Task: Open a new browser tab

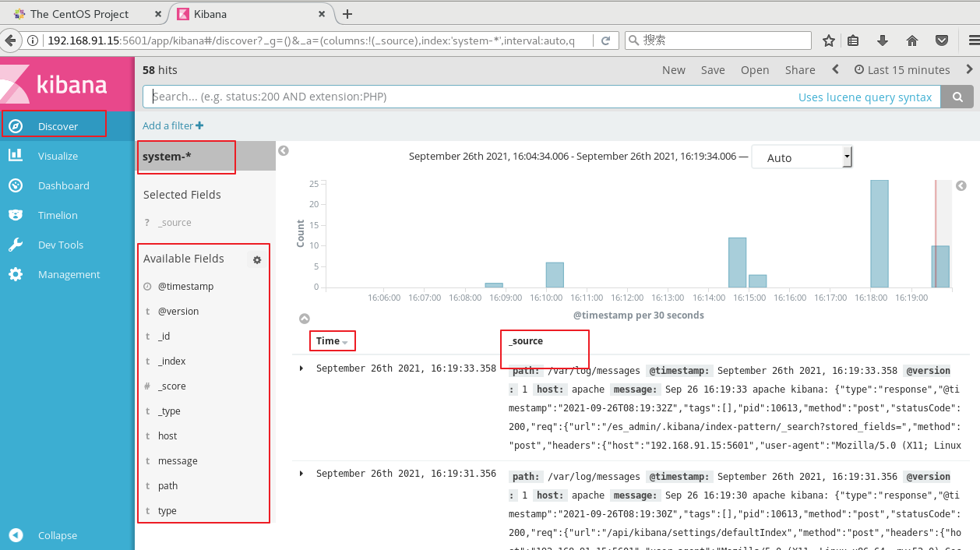Action: 347,14
